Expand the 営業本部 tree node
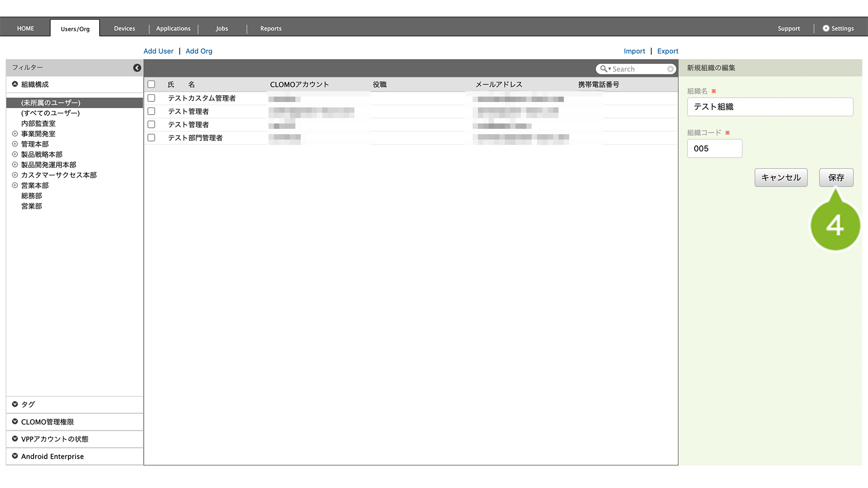 click(15, 185)
